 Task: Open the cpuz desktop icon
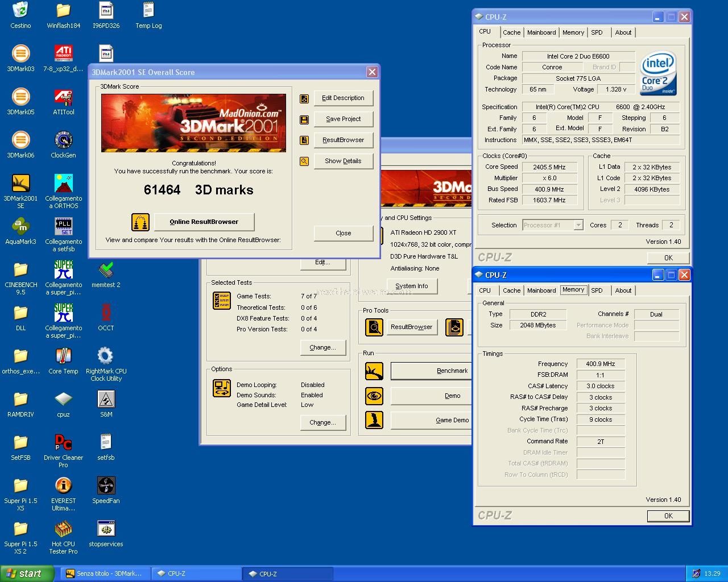[x=63, y=399]
